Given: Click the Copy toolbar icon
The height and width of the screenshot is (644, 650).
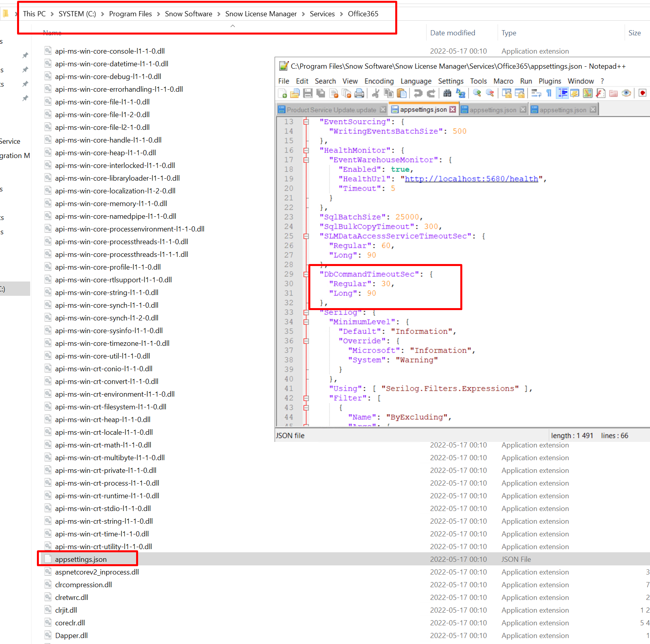Looking at the screenshot, I should (388, 93).
